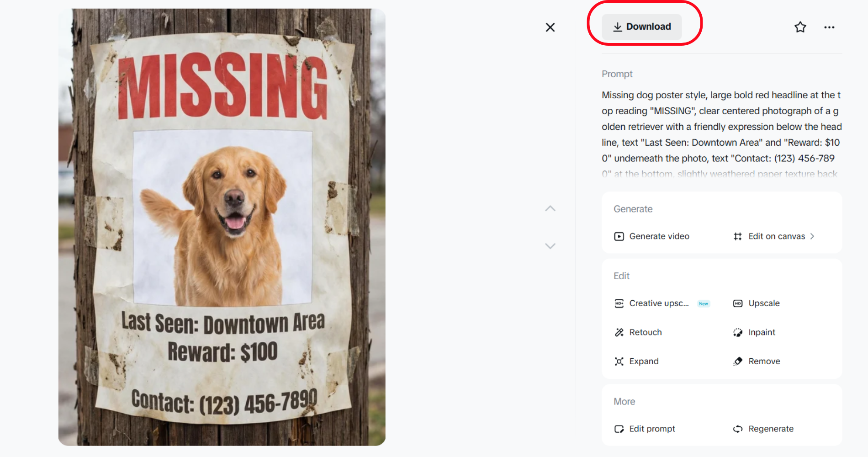Click the Generate video icon
This screenshot has height=457, width=868.
(619, 236)
